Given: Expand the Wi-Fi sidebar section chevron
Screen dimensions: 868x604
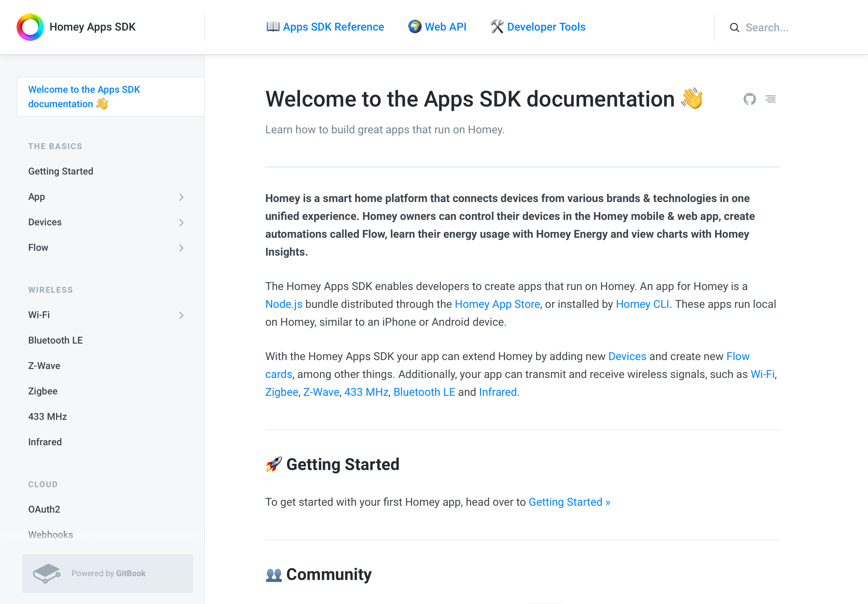Looking at the screenshot, I should coord(181,315).
